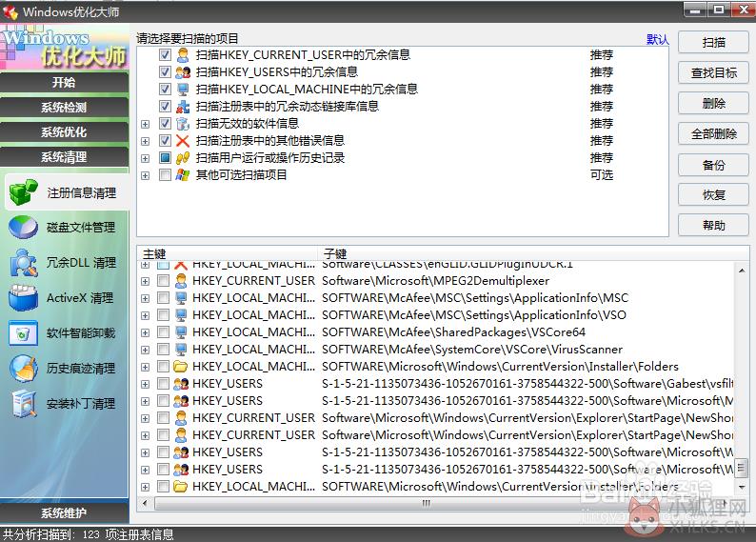Toggle 扫描无效的软件信息 checkbox
Screen dimensions: 756x542
pos(165,124)
